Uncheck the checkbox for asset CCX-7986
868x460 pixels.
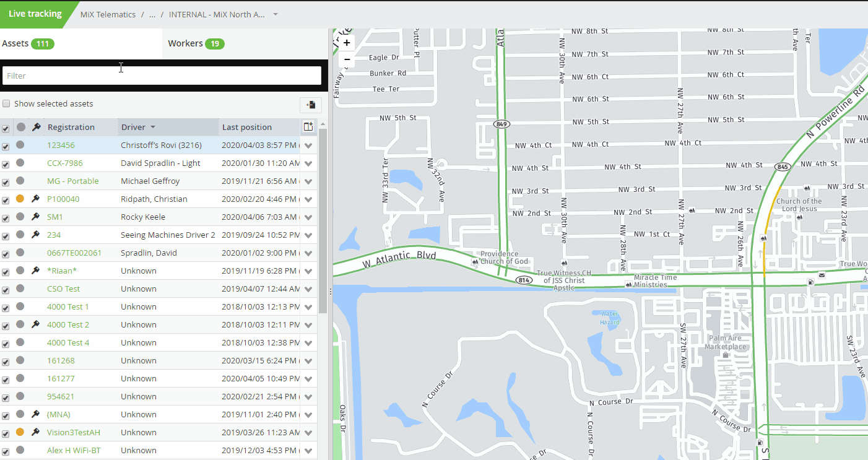click(x=6, y=164)
